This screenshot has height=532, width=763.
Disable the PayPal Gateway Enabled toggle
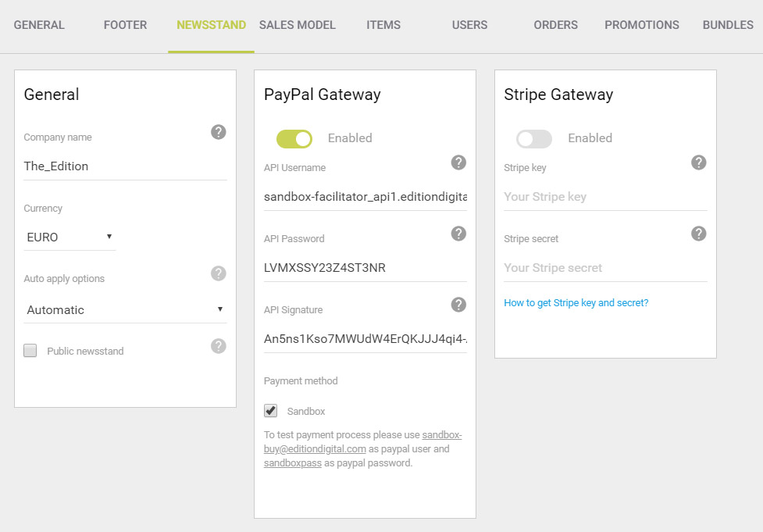coord(294,139)
